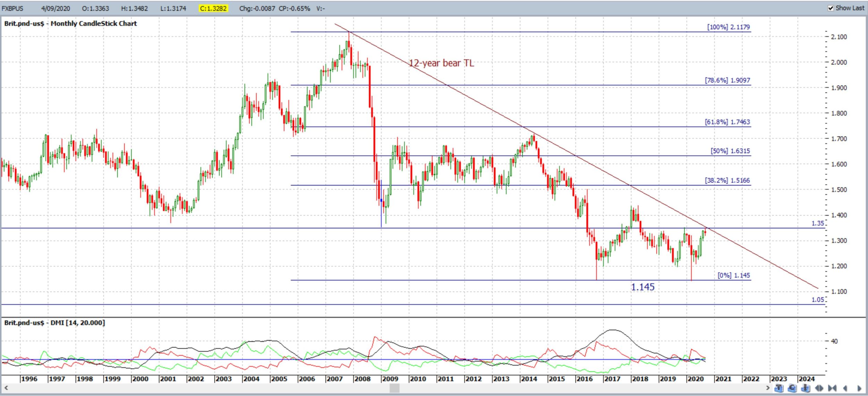Image resolution: width=868 pixels, height=396 pixels.
Task: Click the 2024 year label on time axis
Action: click(806, 379)
